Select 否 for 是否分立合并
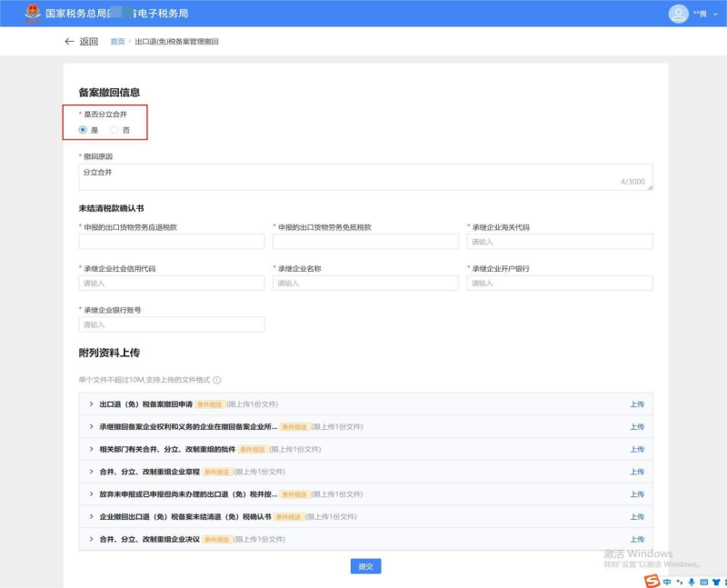 (x=115, y=130)
